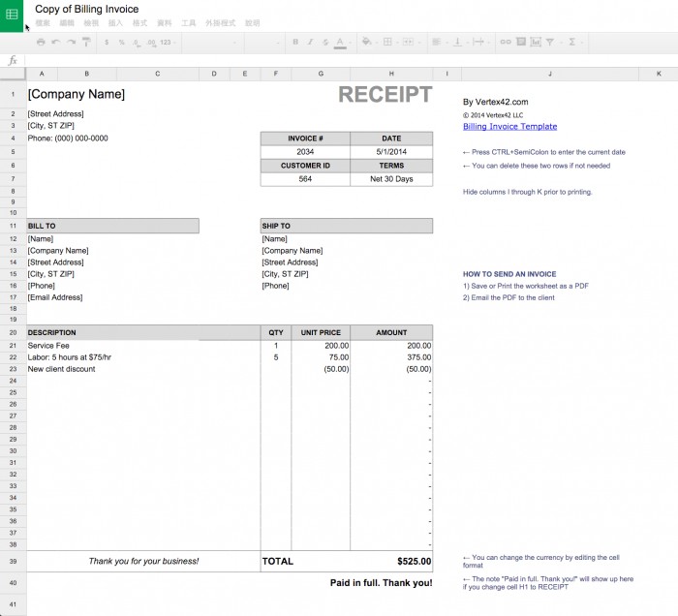Toggle strikethrough formatting (S)

(x=325, y=42)
